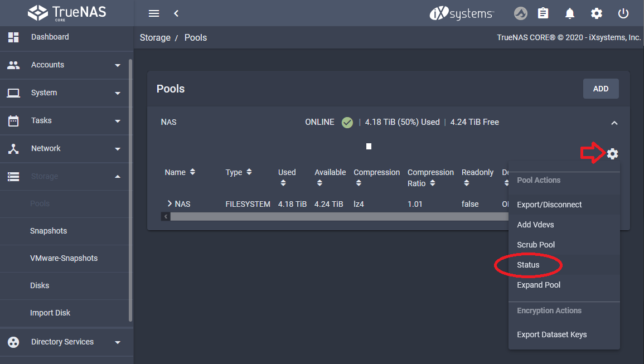Click the Pools breadcrumb text

196,38
